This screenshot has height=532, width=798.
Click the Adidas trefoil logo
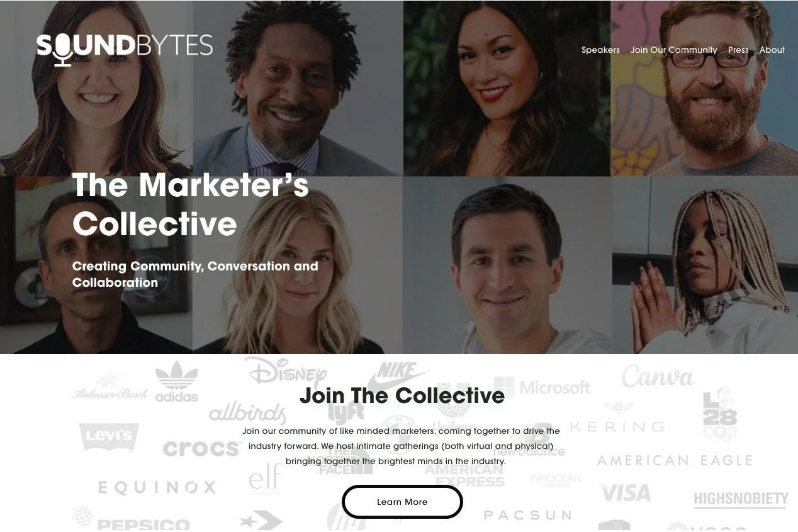pos(177,381)
